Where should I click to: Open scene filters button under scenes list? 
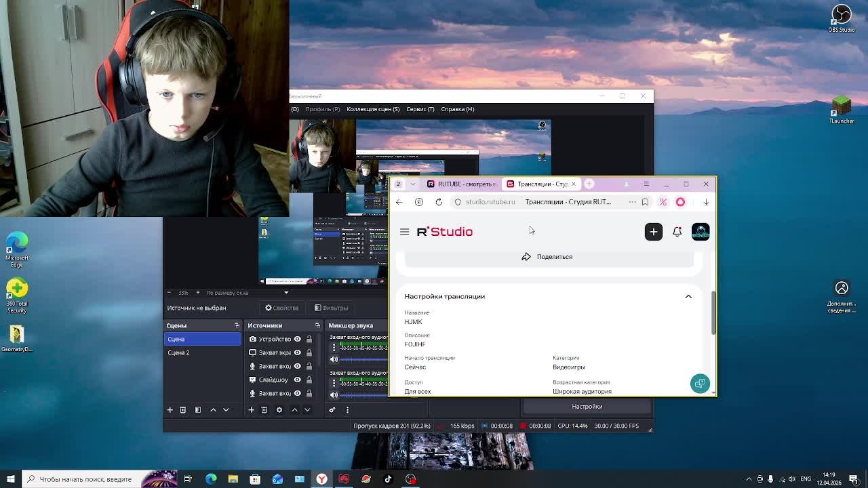198,409
